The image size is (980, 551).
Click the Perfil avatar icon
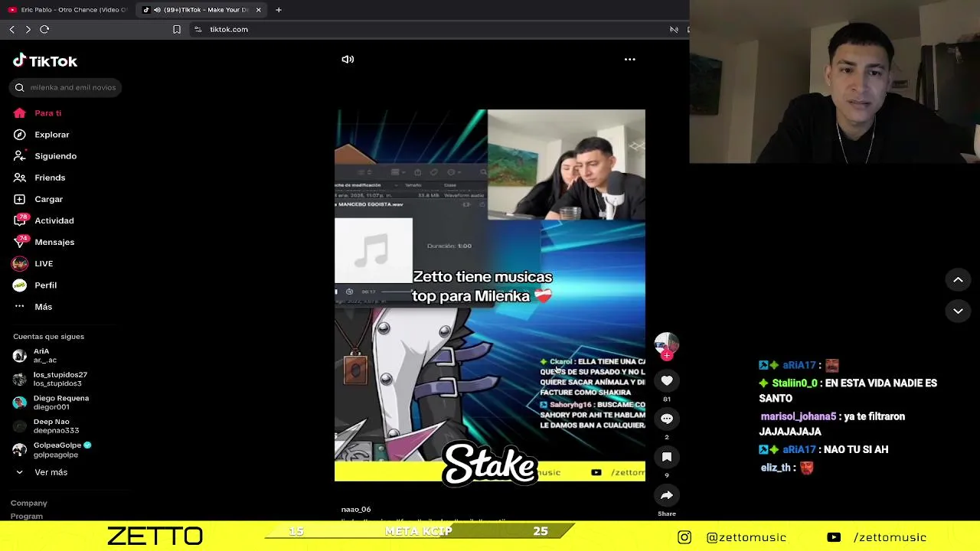(x=20, y=285)
